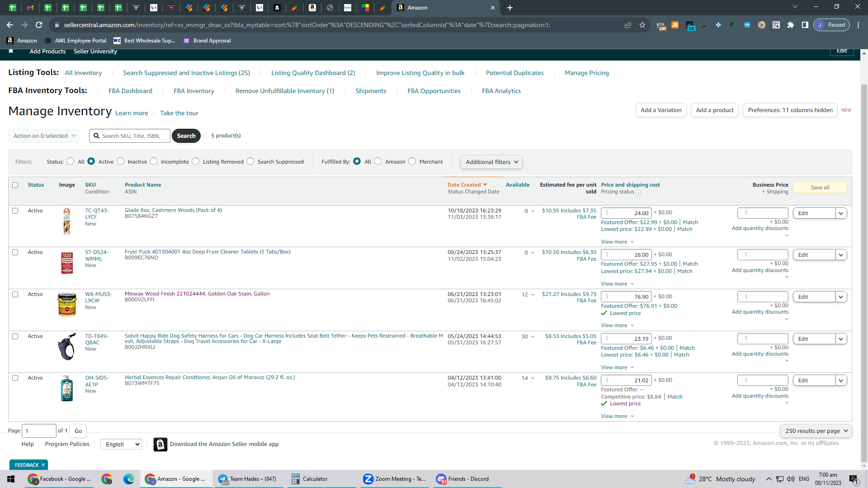Viewport: 868px width, 488px height.
Task: Open the Brand Approval bookmark
Action: [x=207, y=41]
